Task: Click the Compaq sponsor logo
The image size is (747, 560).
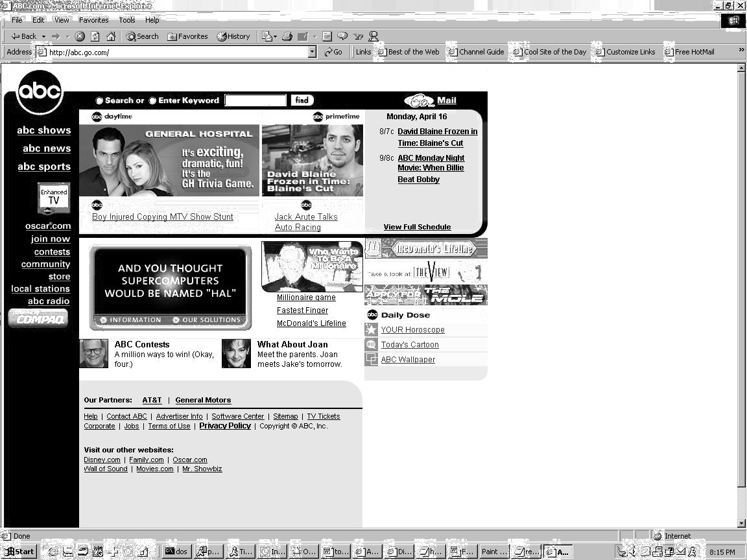Action: 38,318
